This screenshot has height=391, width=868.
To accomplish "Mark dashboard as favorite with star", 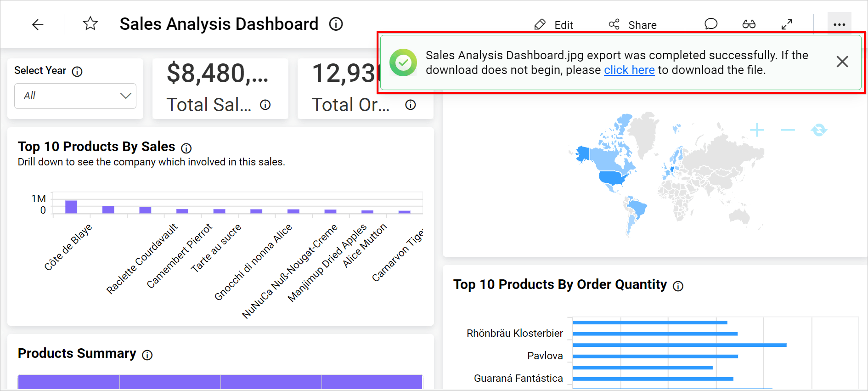I will [90, 23].
